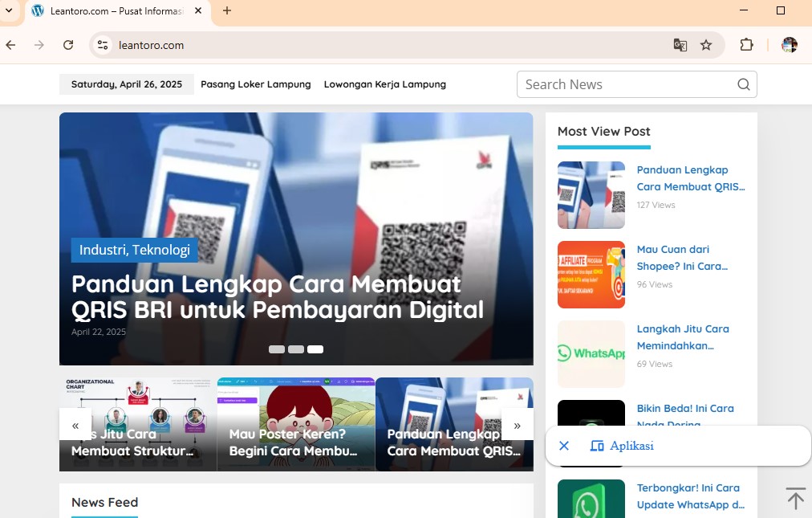Open the tab search dropdown arrow
This screenshot has width=812, height=518.
(9, 10)
